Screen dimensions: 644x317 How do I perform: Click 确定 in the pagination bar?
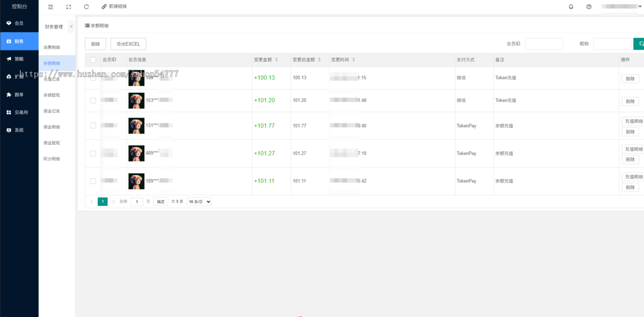tap(161, 202)
